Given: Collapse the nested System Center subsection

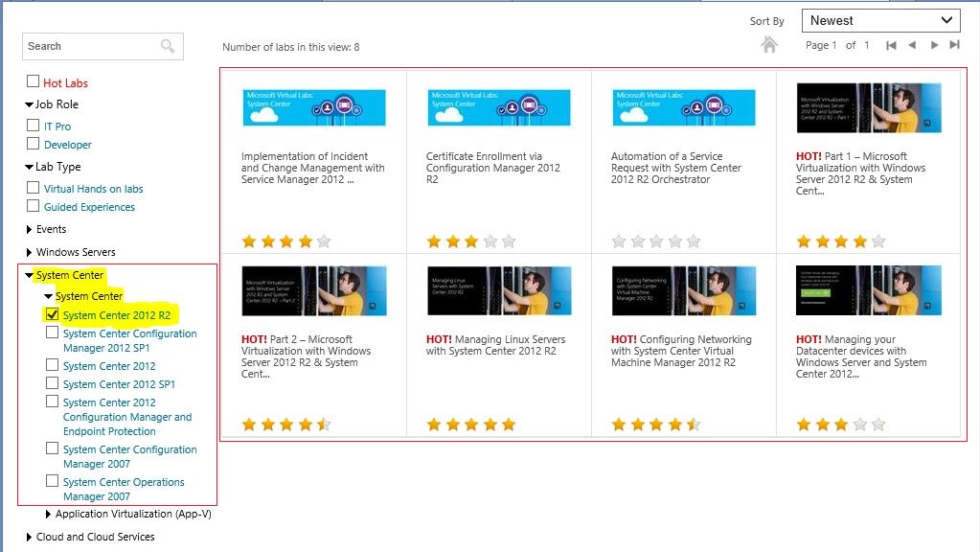Looking at the screenshot, I should [x=48, y=296].
